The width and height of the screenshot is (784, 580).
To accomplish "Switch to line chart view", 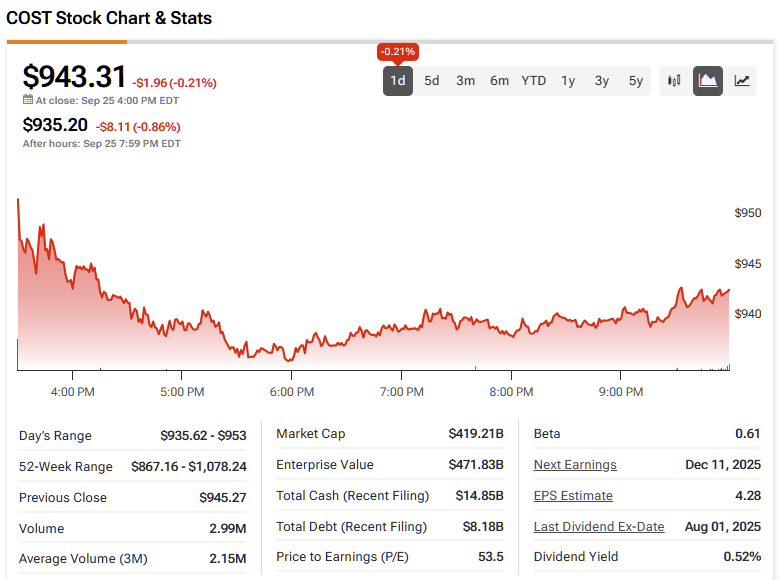I will [742, 81].
